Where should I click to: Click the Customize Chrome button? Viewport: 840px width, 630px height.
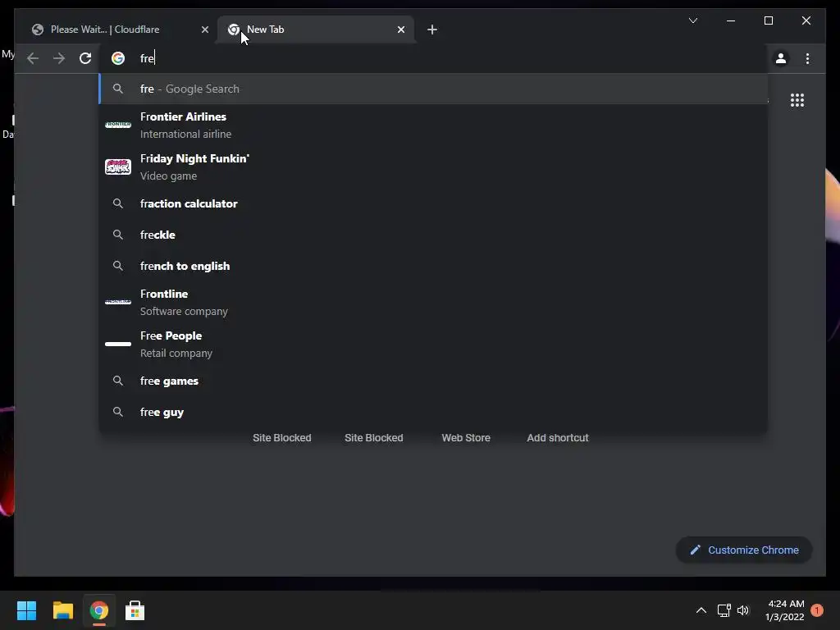tap(744, 550)
